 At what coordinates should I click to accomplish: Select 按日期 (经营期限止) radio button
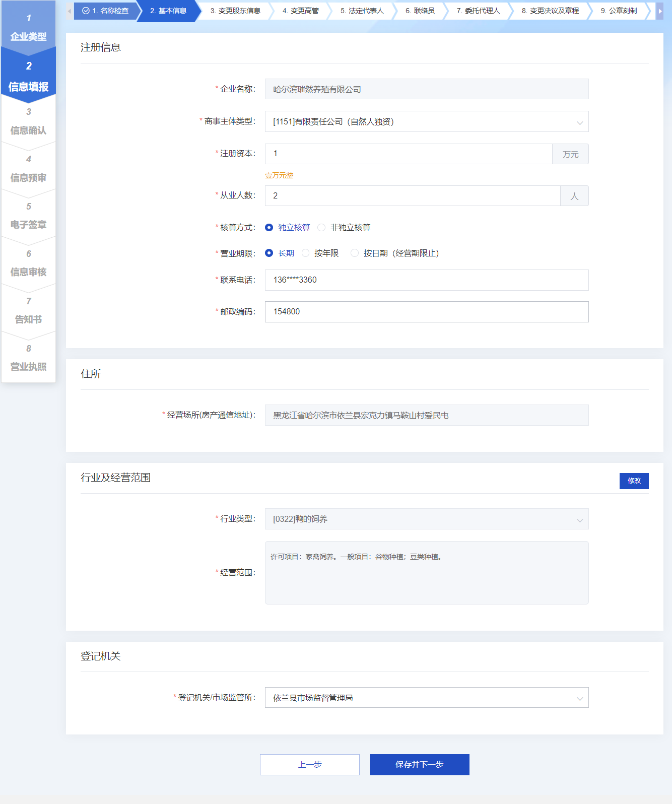[x=355, y=253]
